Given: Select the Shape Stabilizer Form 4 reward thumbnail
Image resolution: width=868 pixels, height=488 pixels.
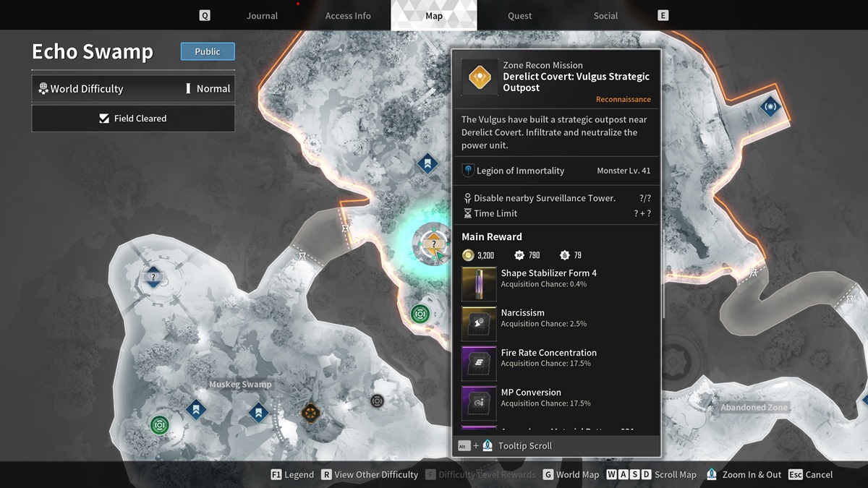Looking at the screenshot, I should 479,283.
